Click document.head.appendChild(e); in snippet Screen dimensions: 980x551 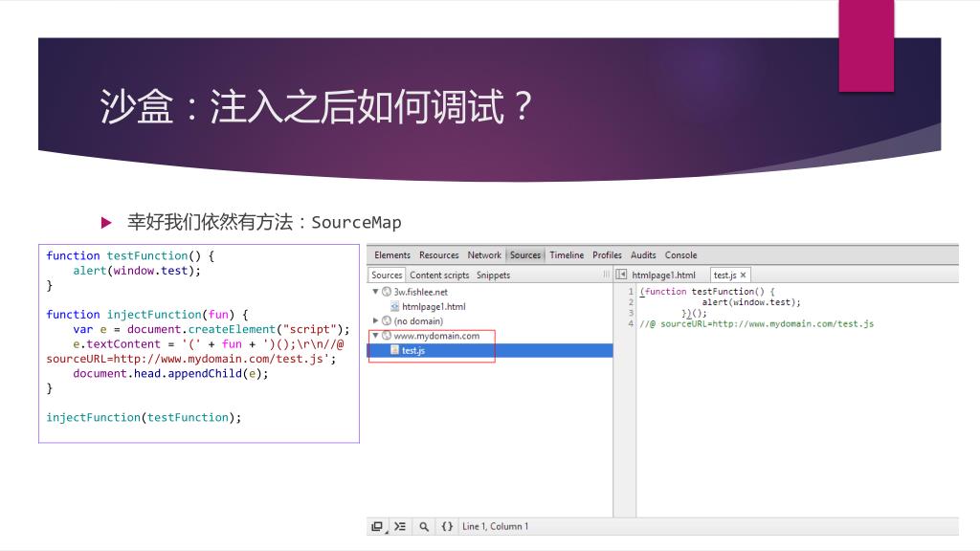point(170,374)
